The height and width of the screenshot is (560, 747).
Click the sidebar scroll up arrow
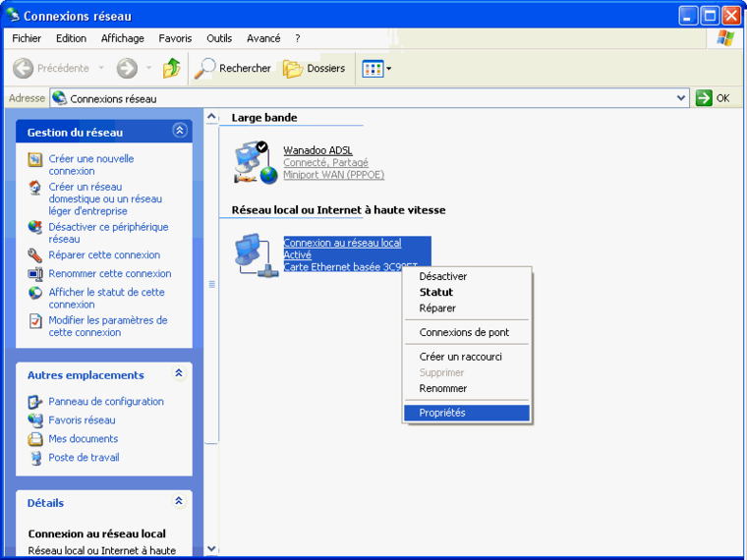(x=211, y=117)
